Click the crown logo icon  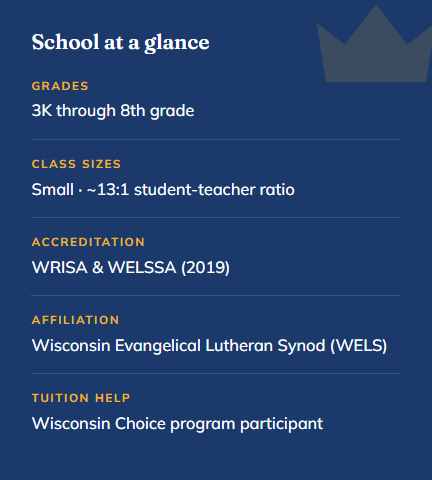[374, 43]
